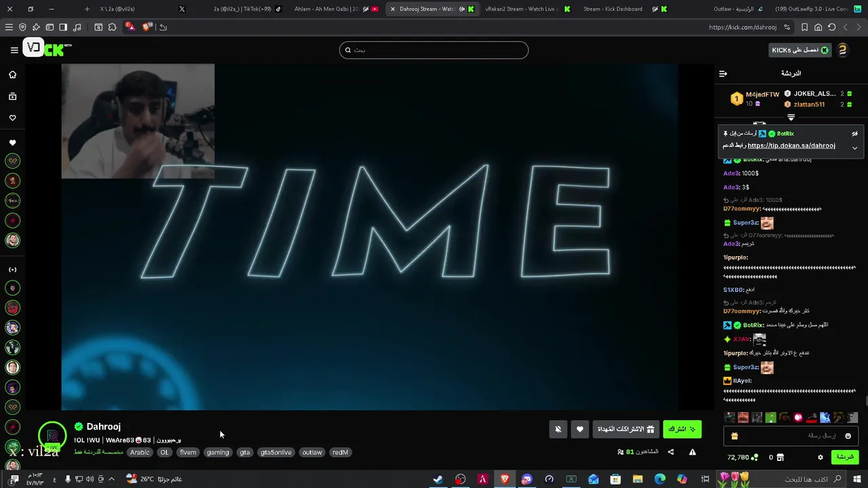Open the tip.dokan.sa/dahrooj support link
The image size is (868, 488).
[x=791, y=146]
